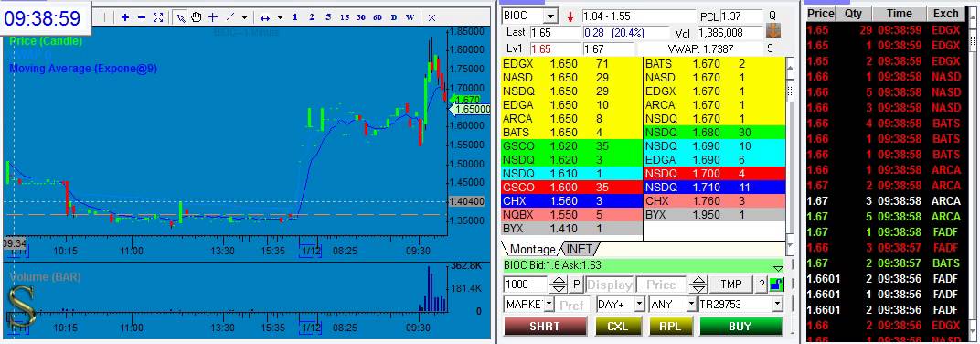Screen dimensions: 980x344
Task: Click the green BUY button
Action: (740, 326)
